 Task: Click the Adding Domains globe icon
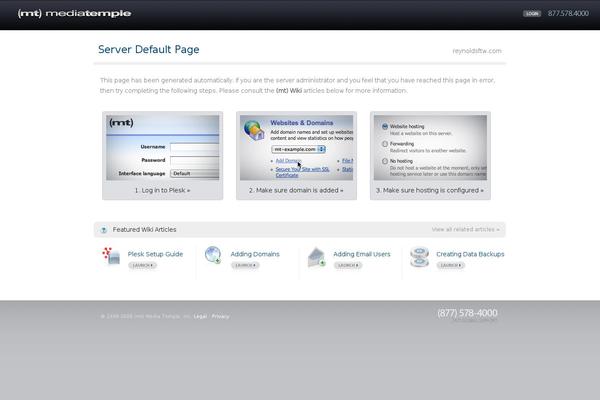point(213,256)
